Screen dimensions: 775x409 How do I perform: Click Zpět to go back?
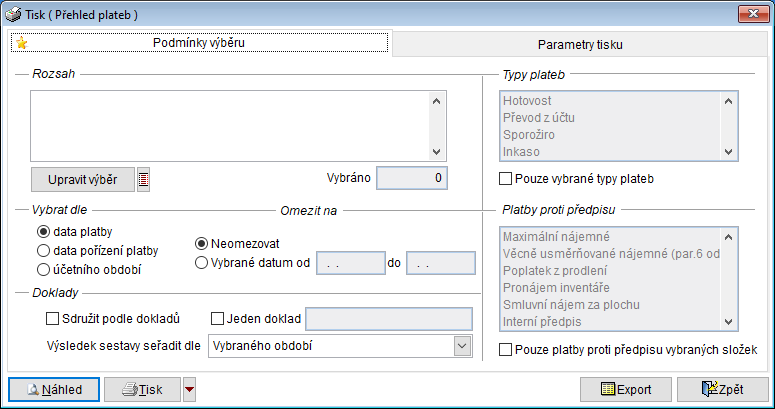click(722, 390)
